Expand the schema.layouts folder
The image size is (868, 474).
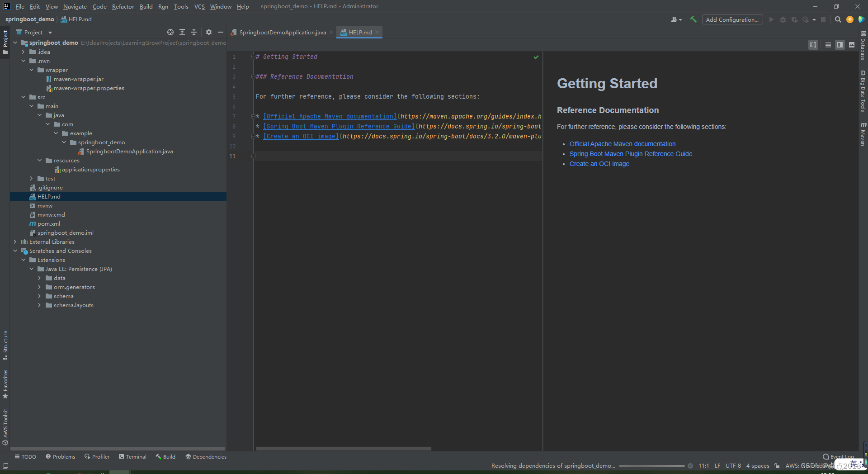coord(39,305)
